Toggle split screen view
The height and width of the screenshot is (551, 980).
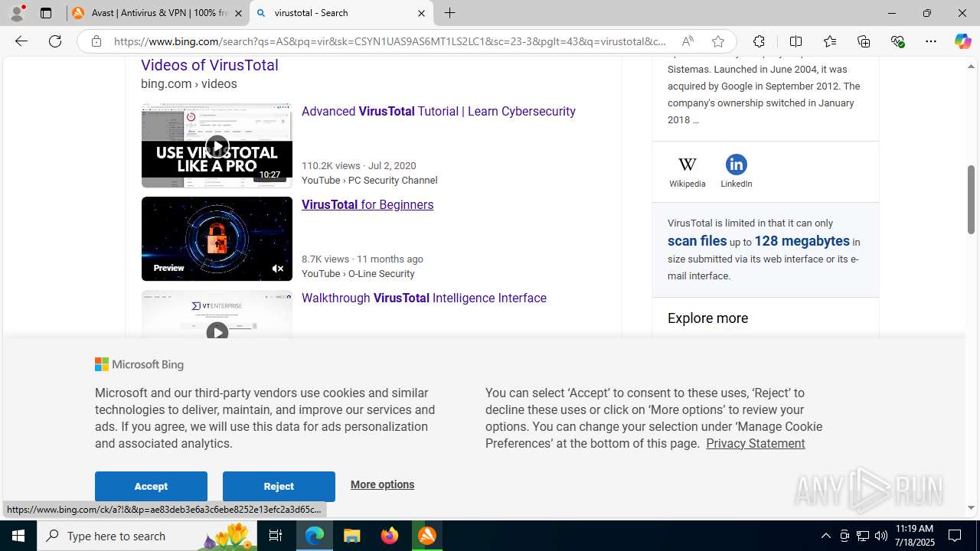795,41
